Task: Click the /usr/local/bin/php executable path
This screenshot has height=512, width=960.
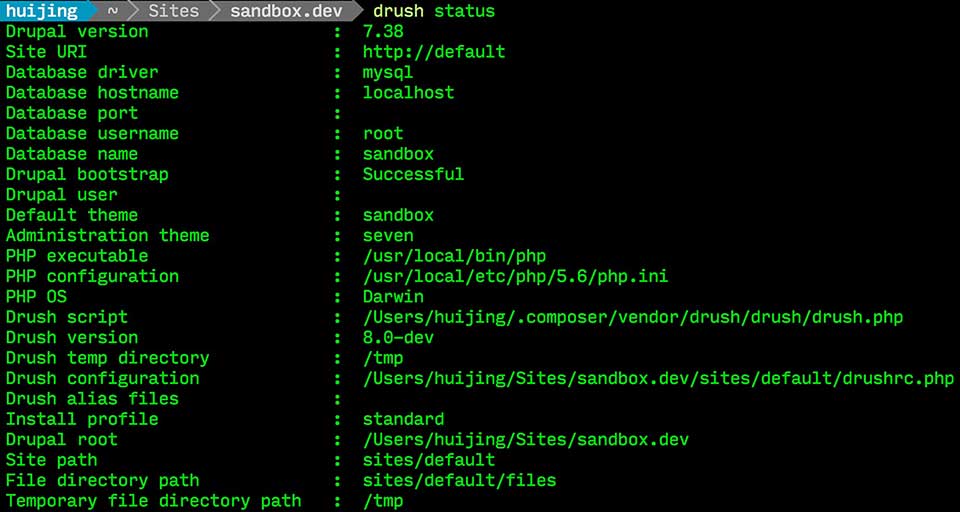Action: click(454, 256)
